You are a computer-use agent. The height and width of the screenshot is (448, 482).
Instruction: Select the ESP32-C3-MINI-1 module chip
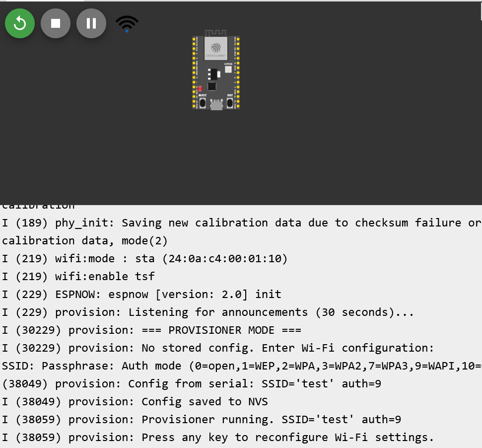(x=216, y=48)
